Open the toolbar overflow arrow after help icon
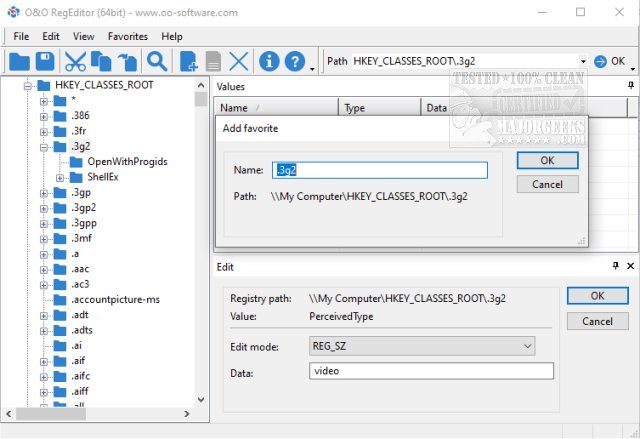The image size is (640, 439). (x=312, y=69)
